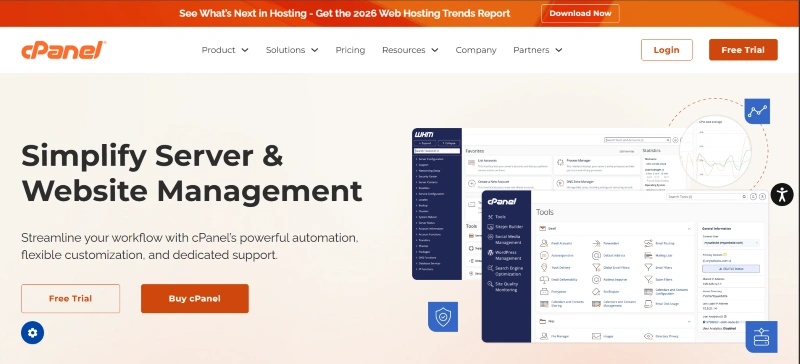The width and height of the screenshot is (800, 364).
Task: Expand the Solutions navigation dropdown
Action: [x=292, y=50]
